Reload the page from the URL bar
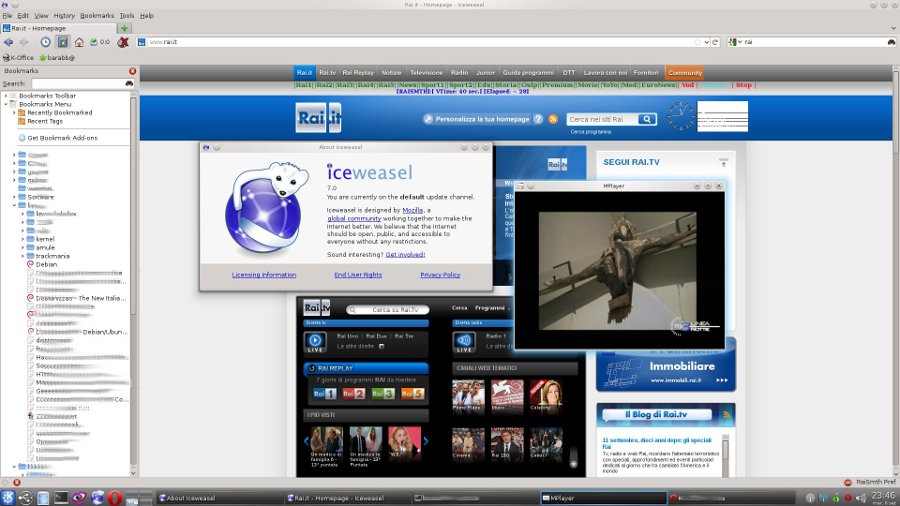The width and height of the screenshot is (900, 506). coord(715,42)
